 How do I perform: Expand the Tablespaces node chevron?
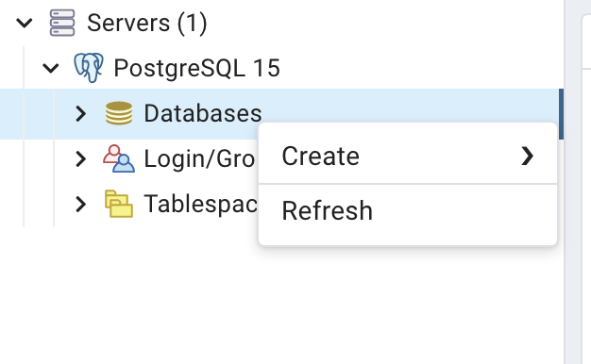pos(80,204)
